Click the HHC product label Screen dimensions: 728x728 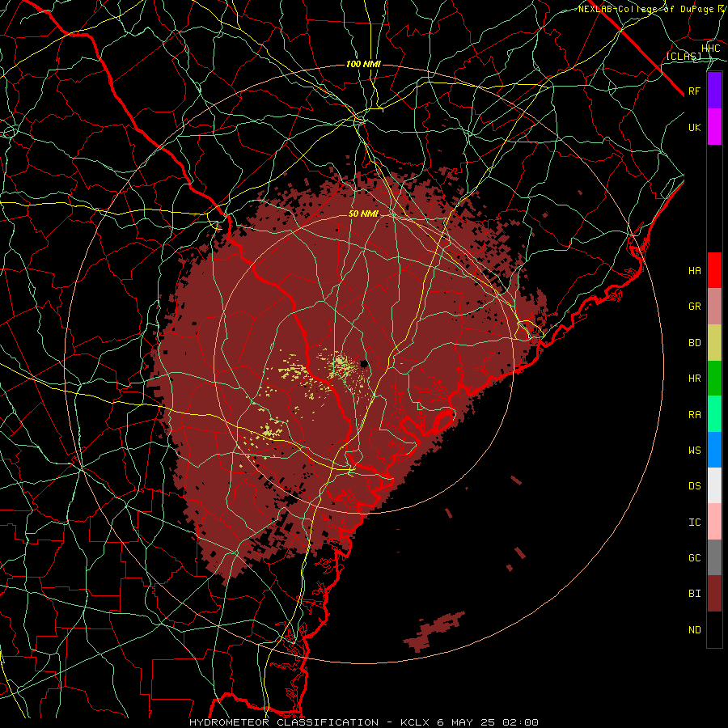pos(711,49)
